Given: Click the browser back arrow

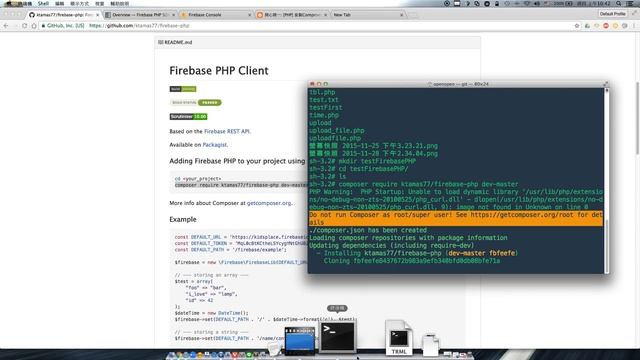Looking at the screenshot, I should (6, 26).
